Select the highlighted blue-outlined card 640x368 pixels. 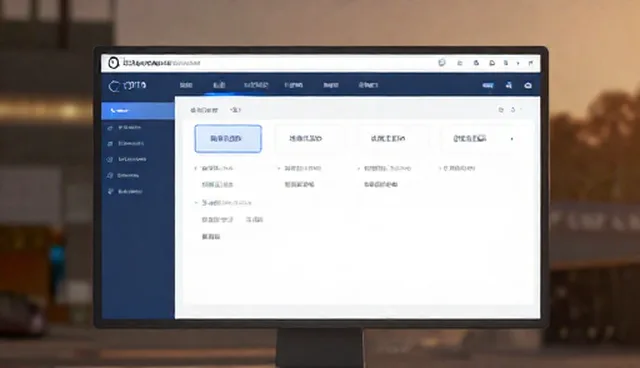coord(228,139)
